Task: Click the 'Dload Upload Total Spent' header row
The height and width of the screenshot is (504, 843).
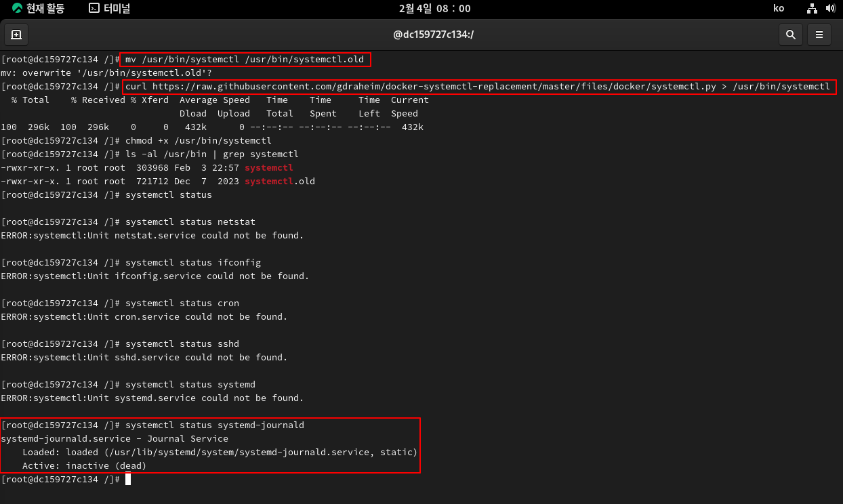Action: click(299, 114)
